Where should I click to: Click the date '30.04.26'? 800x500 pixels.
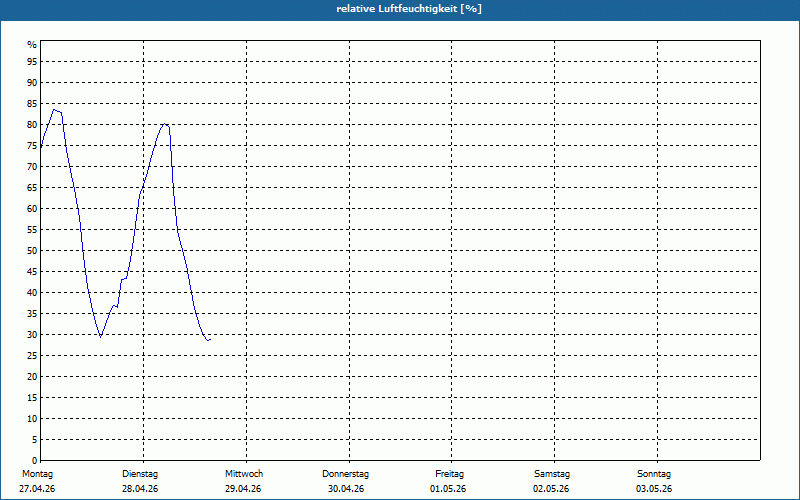click(346, 489)
